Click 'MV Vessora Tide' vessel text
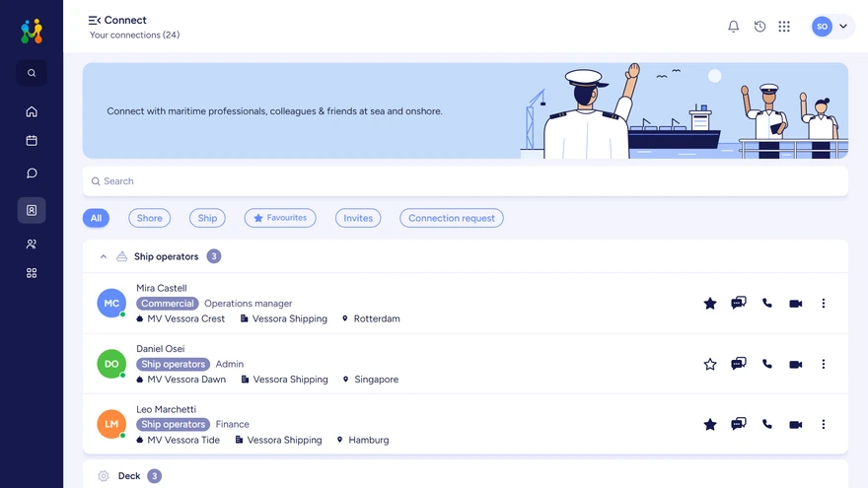This screenshot has height=488, width=868. [x=183, y=440]
